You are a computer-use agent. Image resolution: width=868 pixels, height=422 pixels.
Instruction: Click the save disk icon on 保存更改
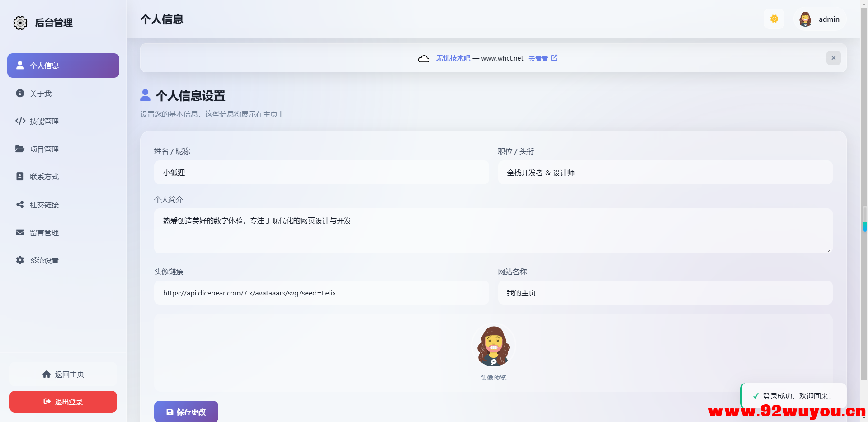pyautogui.click(x=169, y=412)
